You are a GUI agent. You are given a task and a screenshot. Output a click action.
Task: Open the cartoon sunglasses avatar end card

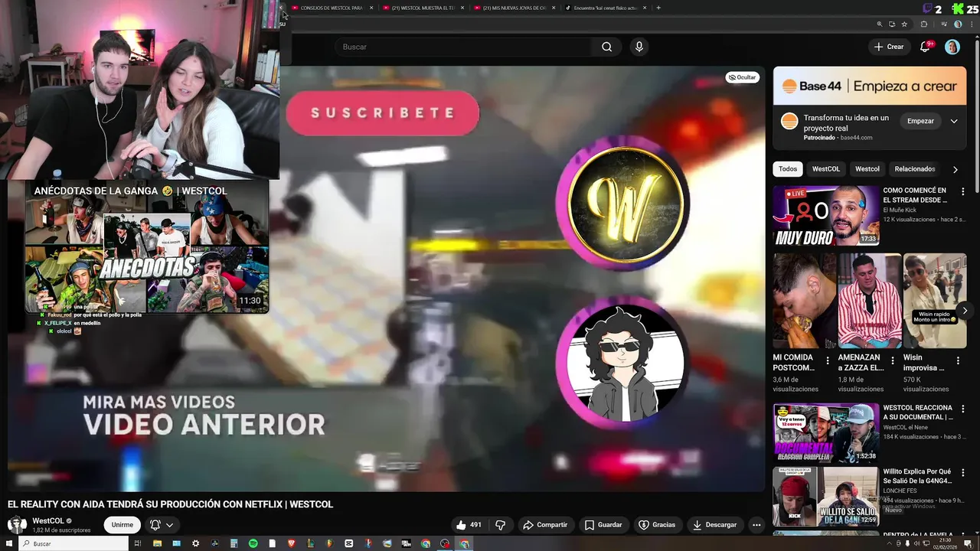point(624,361)
